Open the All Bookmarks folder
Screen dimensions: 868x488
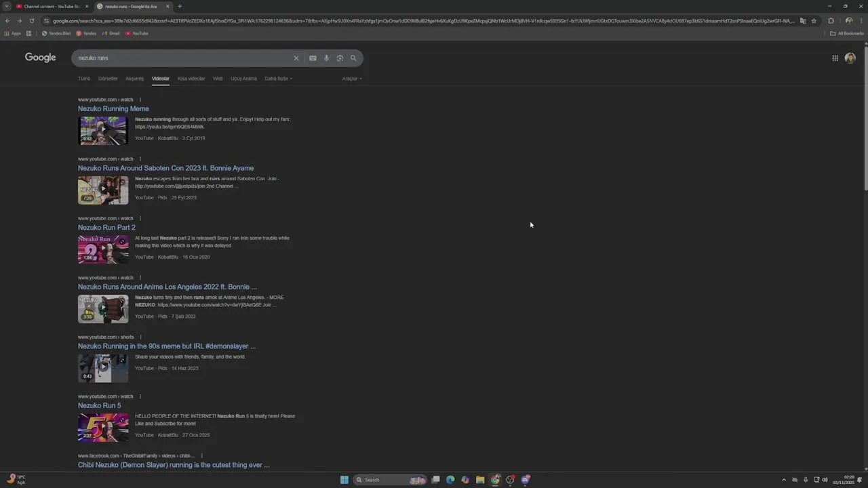847,33
